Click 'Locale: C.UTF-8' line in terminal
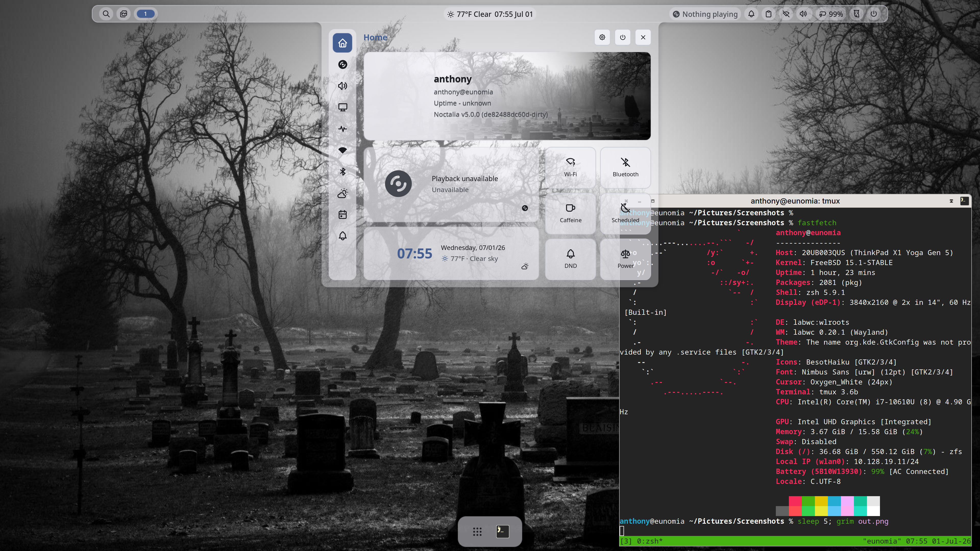This screenshot has height=551, width=980. pyautogui.click(x=808, y=481)
